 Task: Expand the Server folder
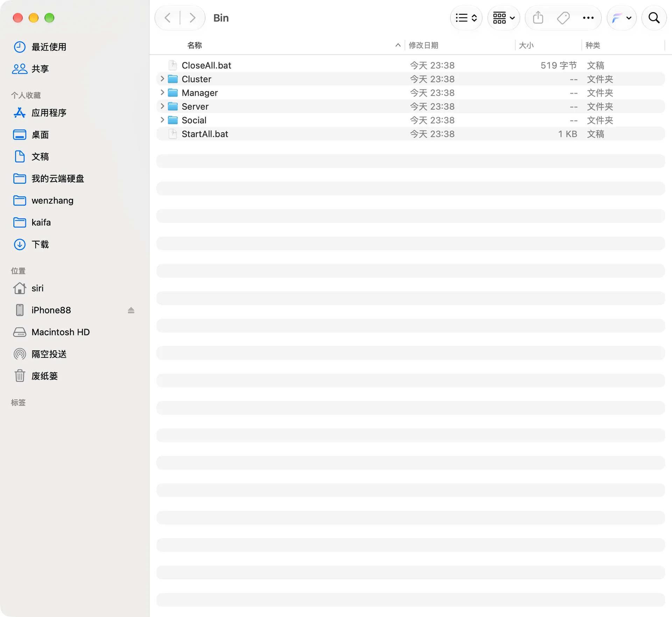click(x=162, y=106)
